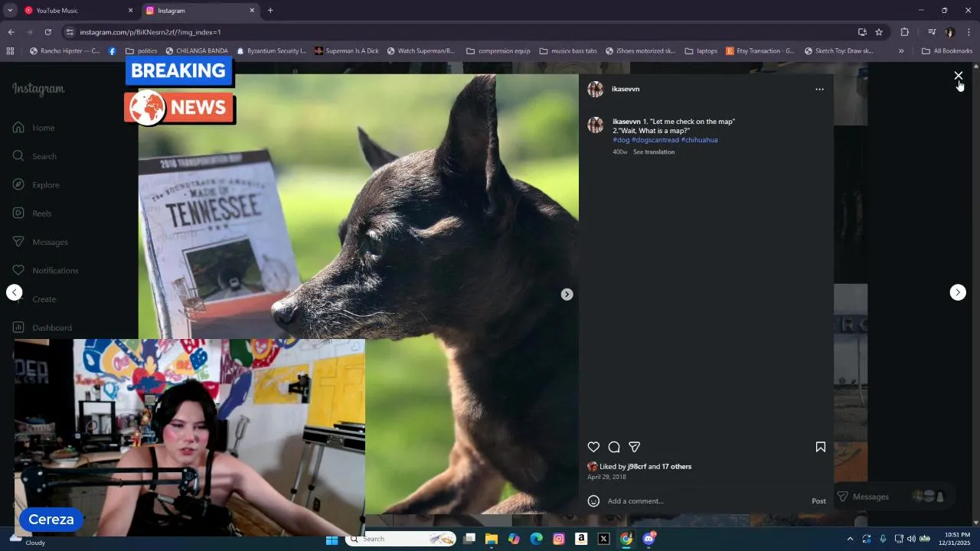Go to previous post with left arrow

point(14,292)
